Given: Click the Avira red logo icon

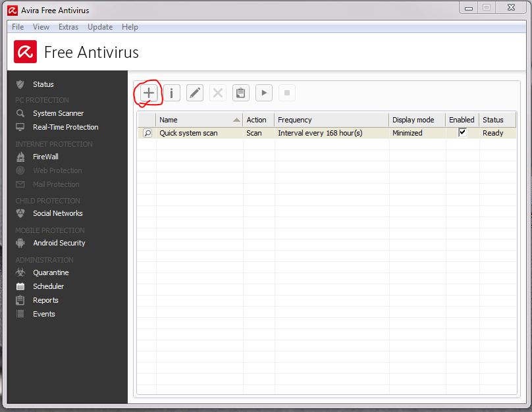Looking at the screenshot, I should 26,52.
